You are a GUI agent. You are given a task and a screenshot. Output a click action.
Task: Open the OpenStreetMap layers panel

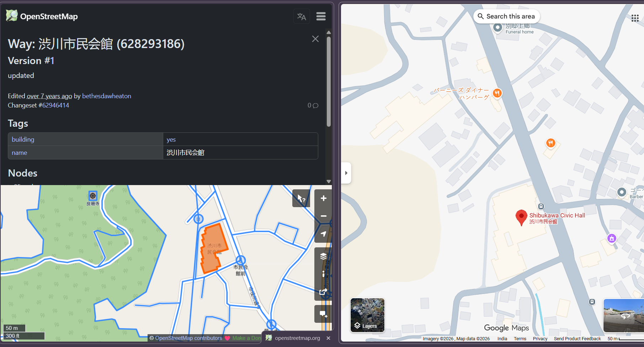[323, 256]
